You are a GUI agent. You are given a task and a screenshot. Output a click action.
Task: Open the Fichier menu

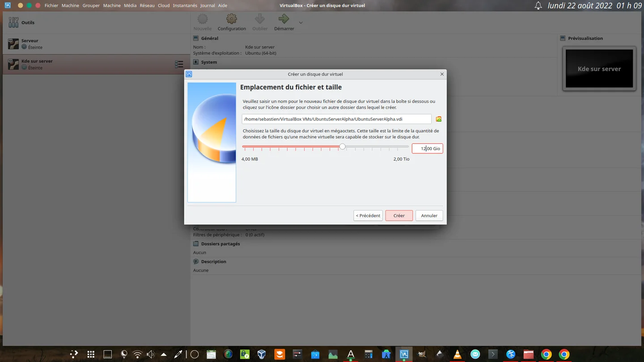pos(51,5)
